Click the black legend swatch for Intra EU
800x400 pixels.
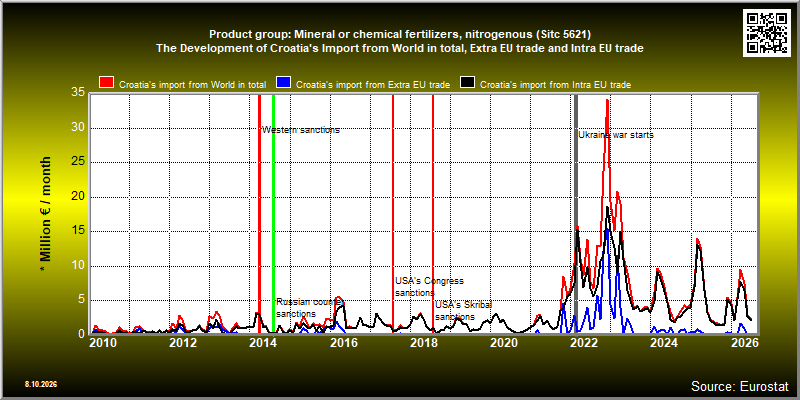pos(467,83)
